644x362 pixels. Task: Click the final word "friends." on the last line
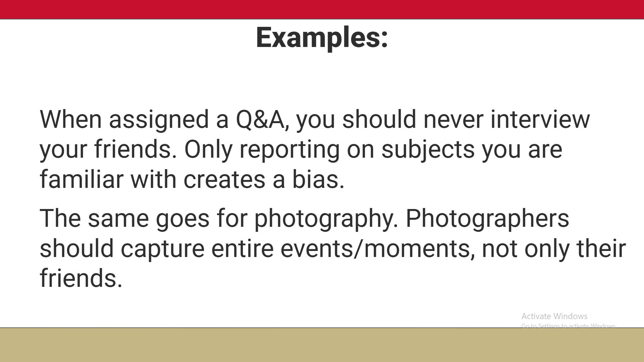(x=81, y=278)
